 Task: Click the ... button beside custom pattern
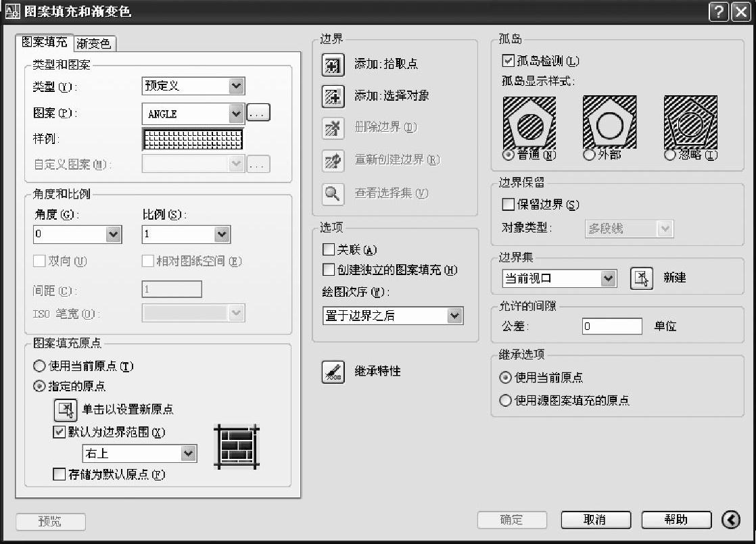coord(258,164)
